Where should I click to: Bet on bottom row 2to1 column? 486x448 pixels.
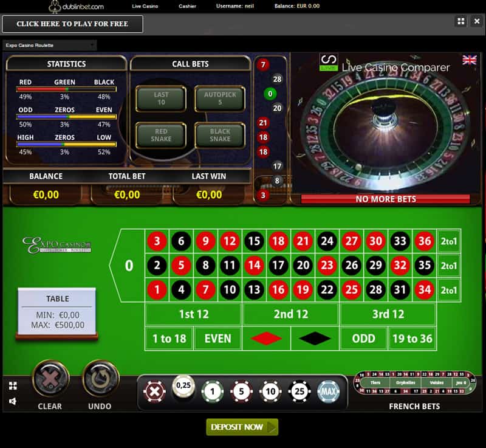pos(449,290)
